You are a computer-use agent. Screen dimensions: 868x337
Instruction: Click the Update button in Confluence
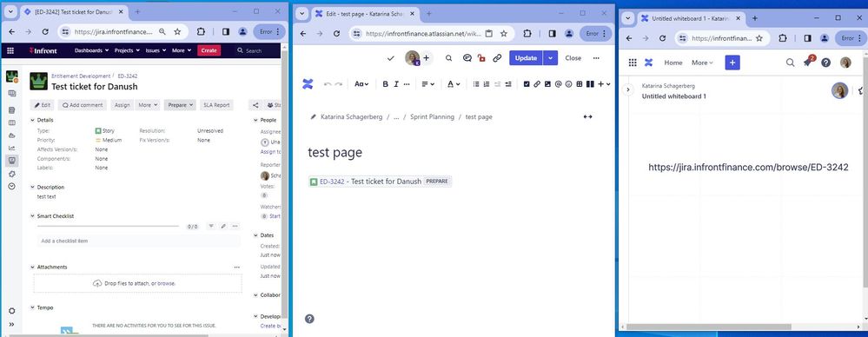coord(526,57)
